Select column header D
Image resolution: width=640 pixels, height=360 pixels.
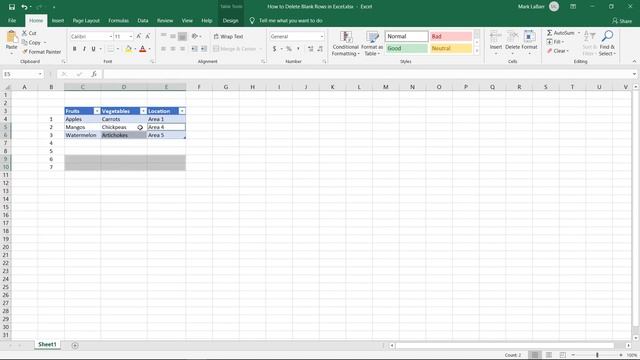124,87
